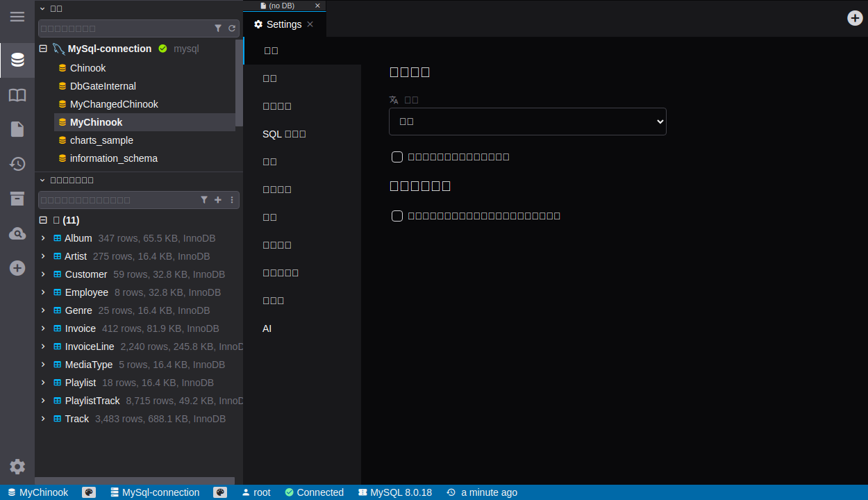Open the favorites book icon in sidebar
The height and width of the screenshot is (500, 868).
pyautogui.click(x=17, y=95)
